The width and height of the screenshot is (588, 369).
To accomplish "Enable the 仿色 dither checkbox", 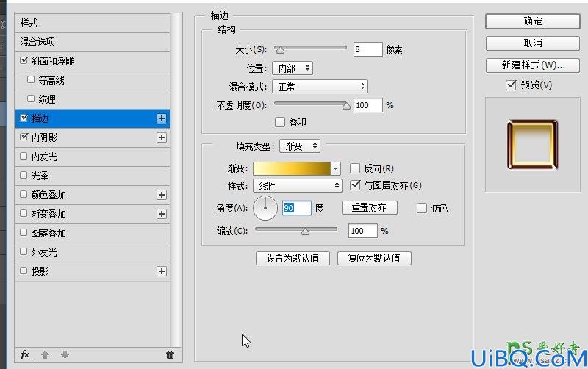I will (x=422, y=208).
